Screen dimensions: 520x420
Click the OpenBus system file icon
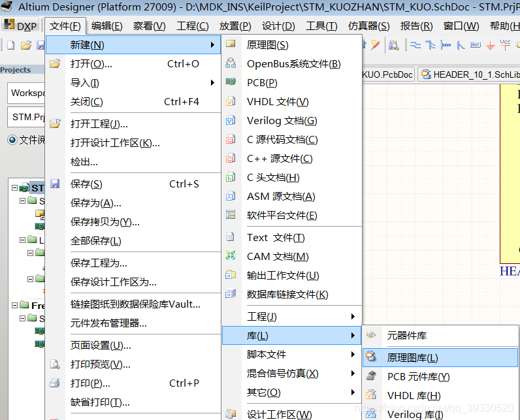tap(231, 63)
